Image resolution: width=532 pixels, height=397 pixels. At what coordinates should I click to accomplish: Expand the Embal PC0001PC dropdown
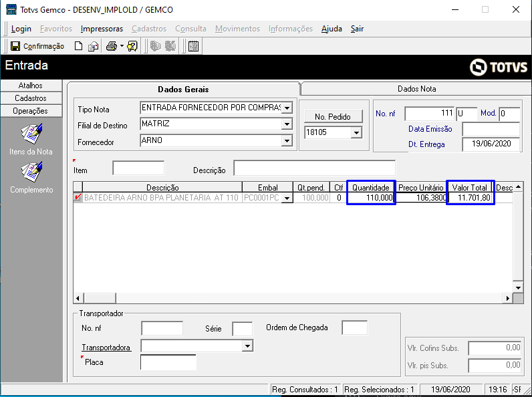pyautogui.click(x=287, y=198)
